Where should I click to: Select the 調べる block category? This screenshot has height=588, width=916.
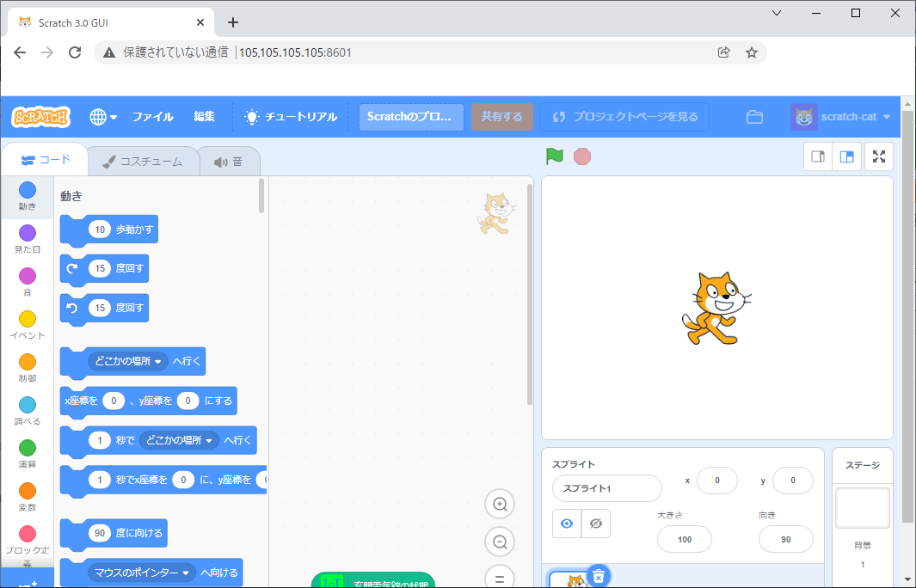tap(27, 412)
